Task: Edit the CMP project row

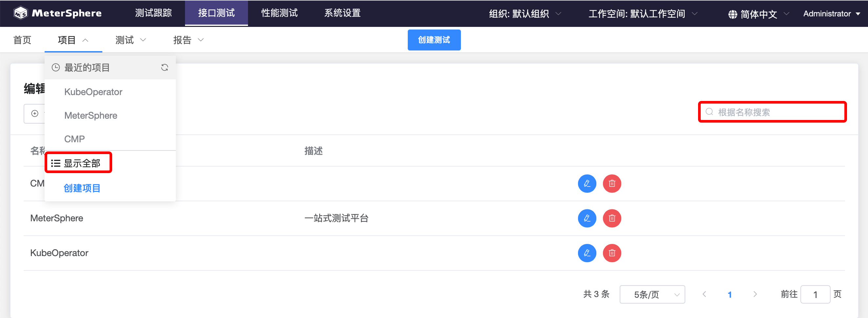Action: (x=587, y=184)
